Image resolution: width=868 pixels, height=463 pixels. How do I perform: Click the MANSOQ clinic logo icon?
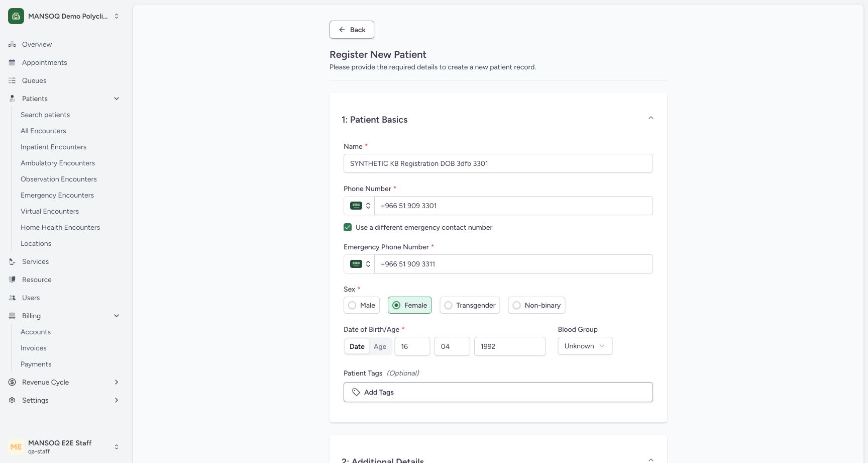(x=16, y=16)
